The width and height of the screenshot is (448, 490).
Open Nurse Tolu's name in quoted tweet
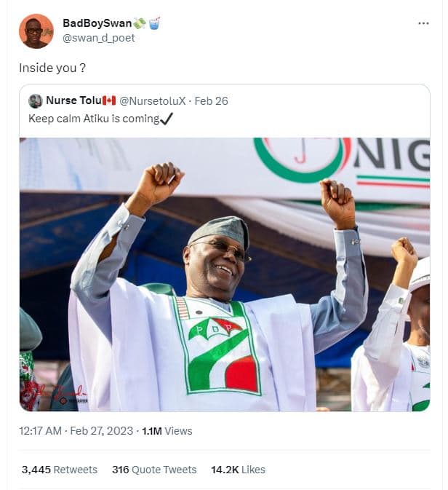click(73, 101)
